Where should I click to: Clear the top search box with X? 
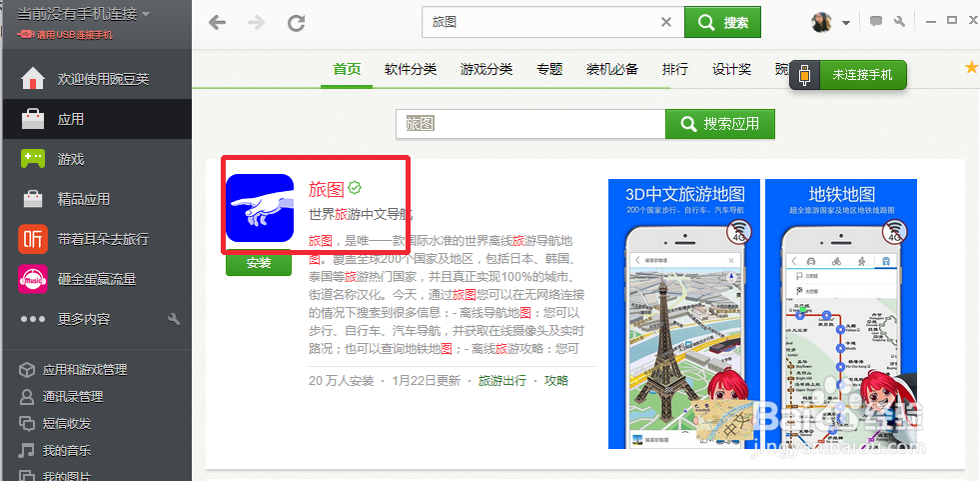click(x=666, y=23)
